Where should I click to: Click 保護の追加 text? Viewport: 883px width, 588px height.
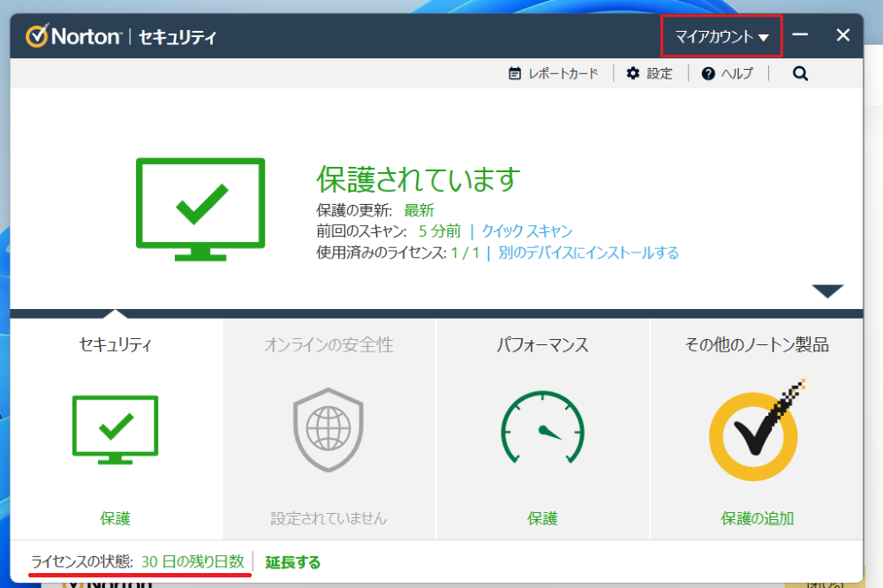[757, 518]
